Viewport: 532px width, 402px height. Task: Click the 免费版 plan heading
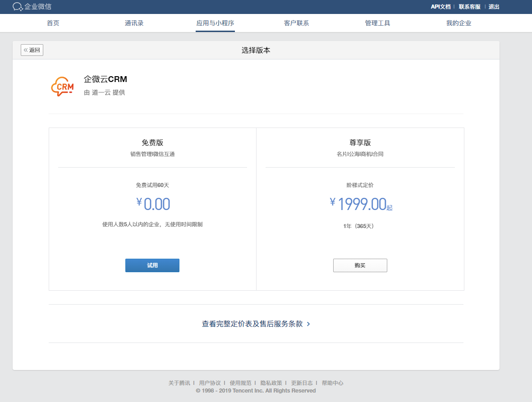152,142
